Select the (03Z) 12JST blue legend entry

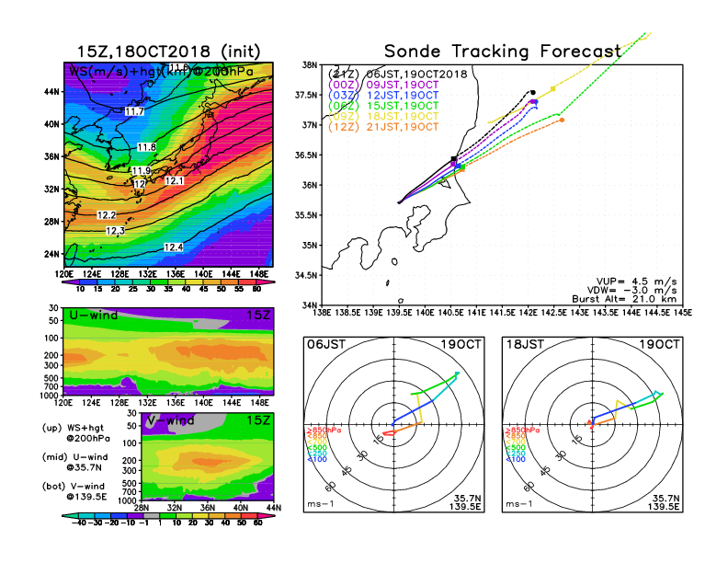point(383,96)
